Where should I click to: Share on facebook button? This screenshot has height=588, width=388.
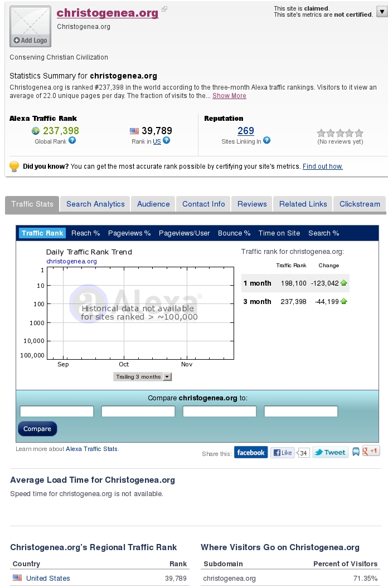point(251,452)
